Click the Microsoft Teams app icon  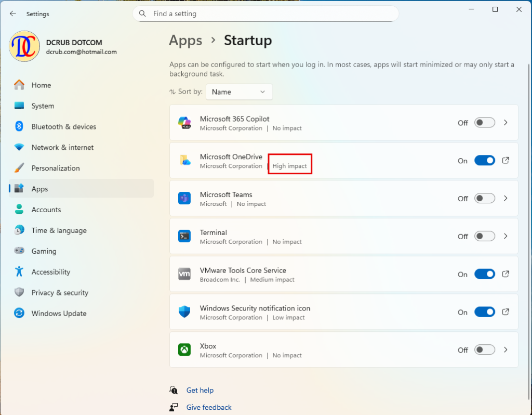184,198
